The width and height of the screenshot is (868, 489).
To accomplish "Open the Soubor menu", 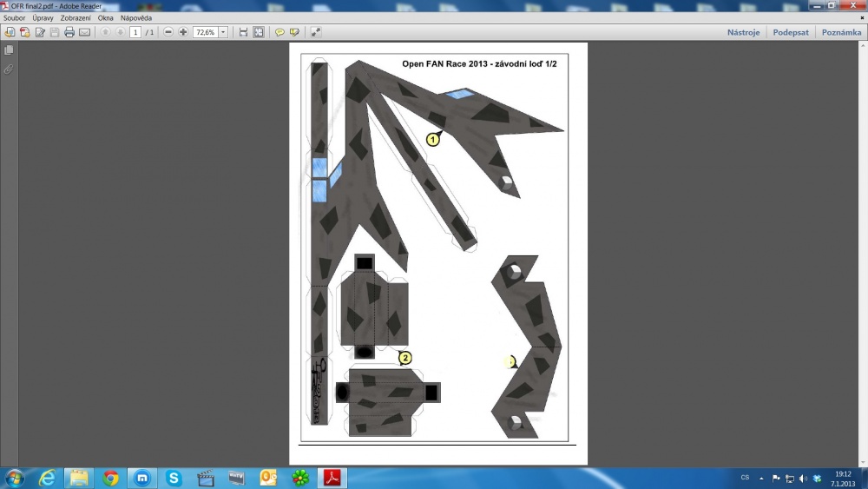I will (x=15, y=17).
